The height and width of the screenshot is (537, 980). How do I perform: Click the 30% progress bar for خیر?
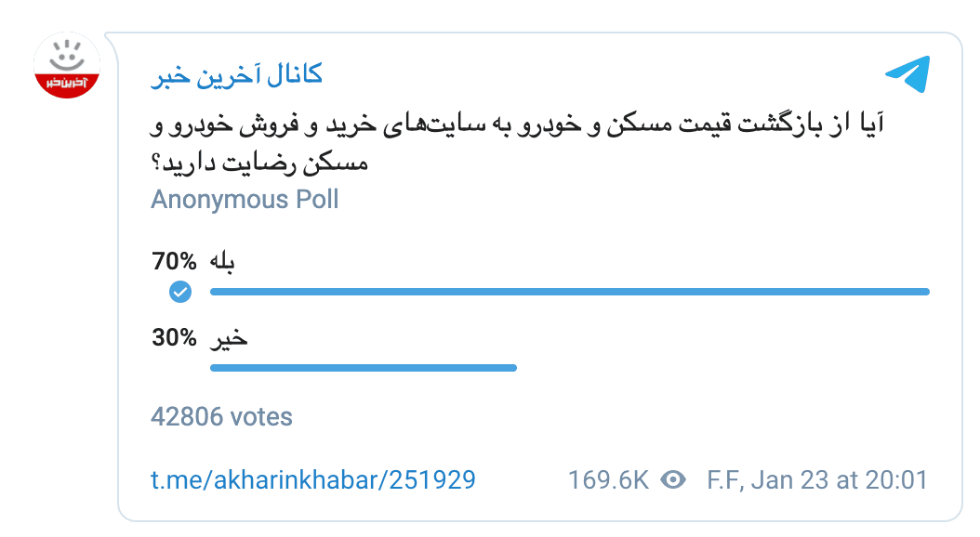(363, 368)
